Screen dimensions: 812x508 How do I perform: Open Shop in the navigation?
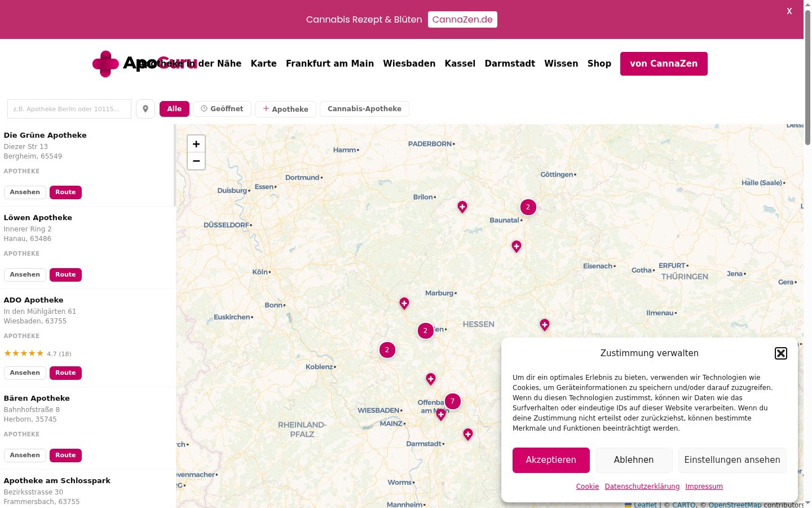pos(599,64)
